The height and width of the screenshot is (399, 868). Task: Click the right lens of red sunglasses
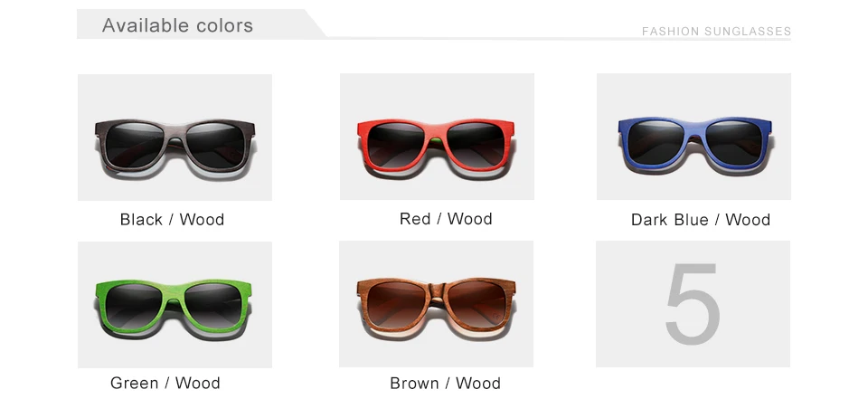(x=475, y=144)
